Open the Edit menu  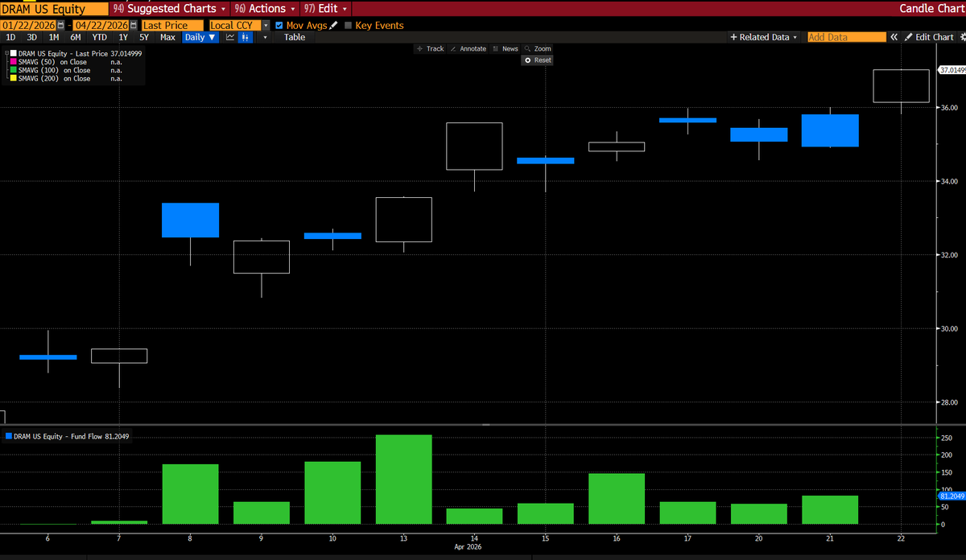click(327, 8)
